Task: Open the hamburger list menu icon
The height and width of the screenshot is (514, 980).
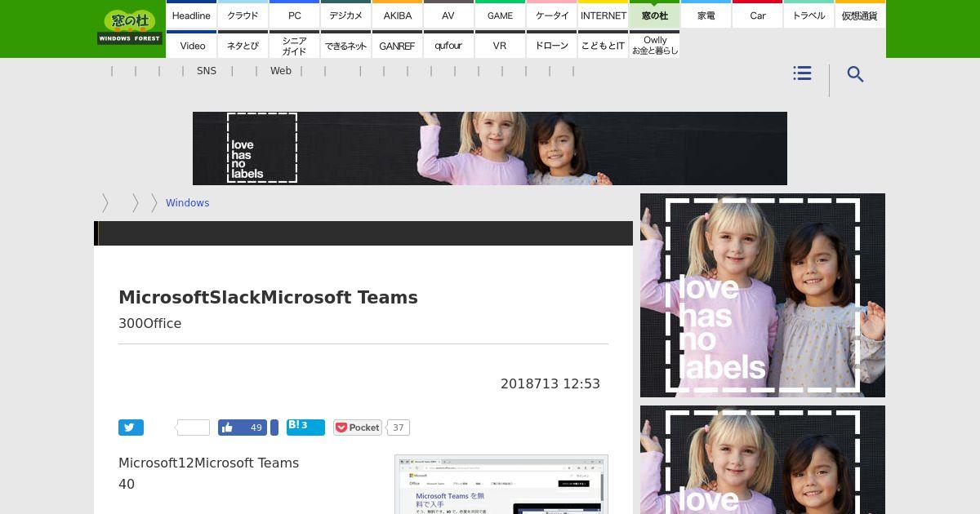Action: click(802, 73)
